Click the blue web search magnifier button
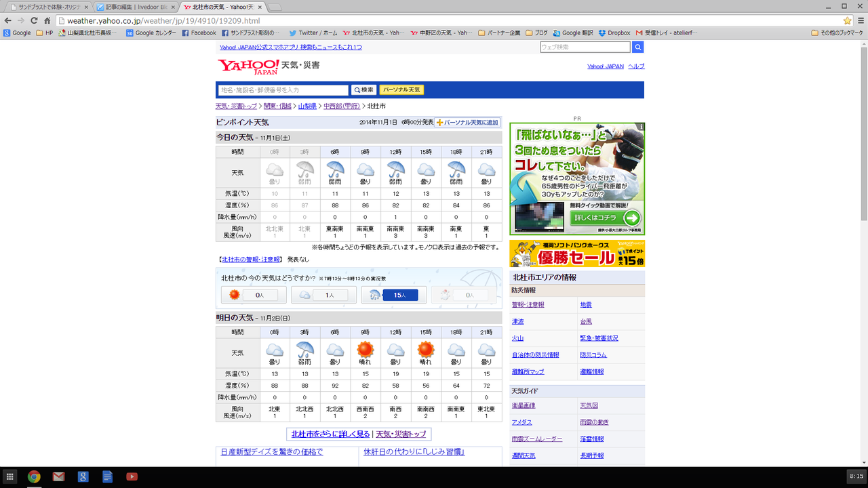The height and width of the screenshot is (488, 868). [637, 47]
